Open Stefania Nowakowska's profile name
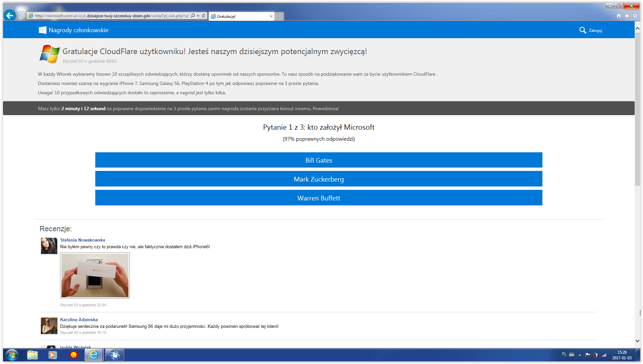Screen dimensions: 643x364 83,240
